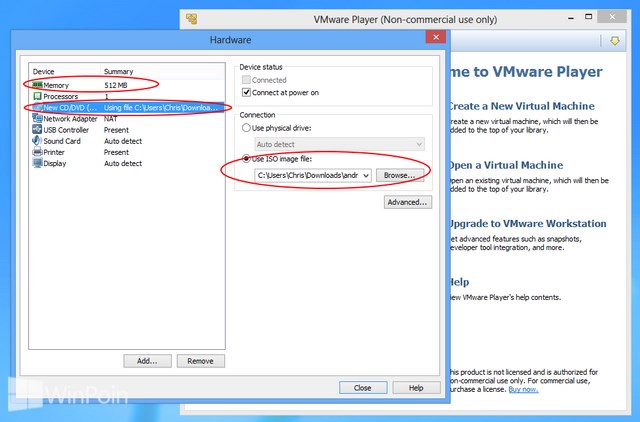Screen dimensions: 640x422
Task: Close the Hardware dialog via red X
Action: coord(436,37)
